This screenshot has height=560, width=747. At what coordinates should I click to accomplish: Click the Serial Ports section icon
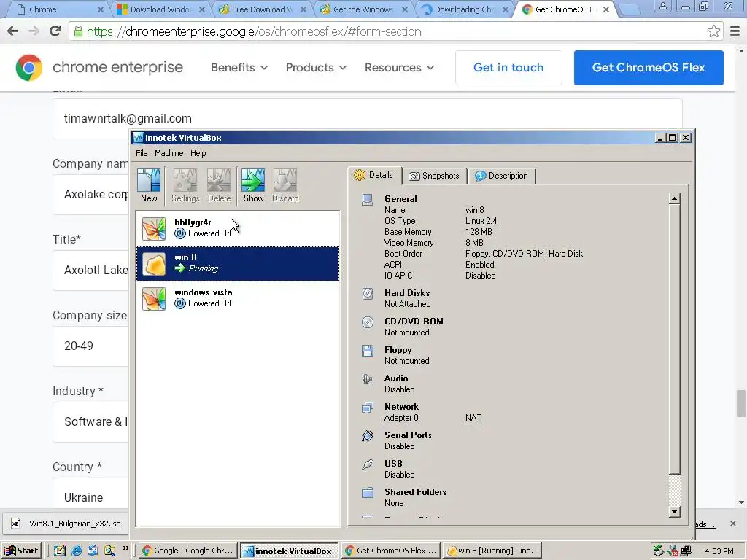368,436
